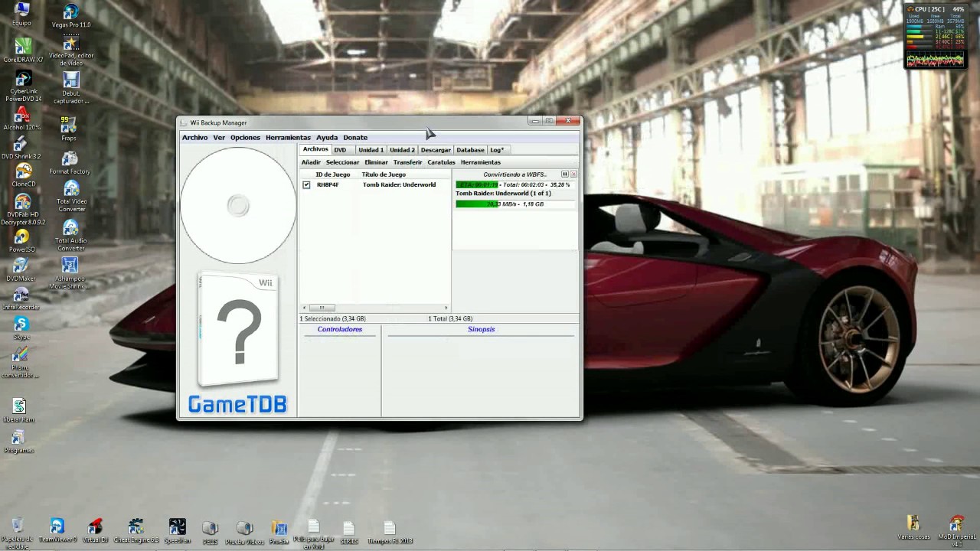Uncheck the RH8P4F game checkbox

coord(306,184)
